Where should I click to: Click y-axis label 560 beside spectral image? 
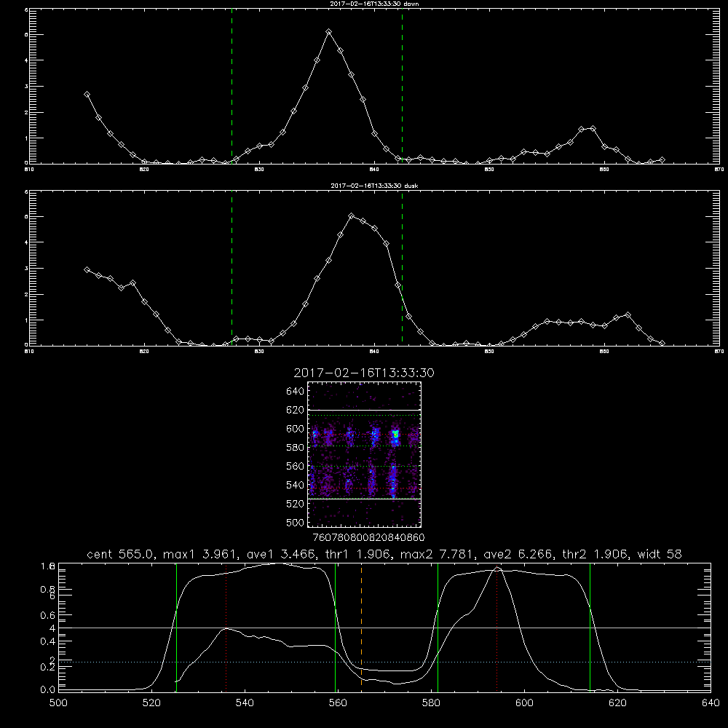[x=296, y=466]
